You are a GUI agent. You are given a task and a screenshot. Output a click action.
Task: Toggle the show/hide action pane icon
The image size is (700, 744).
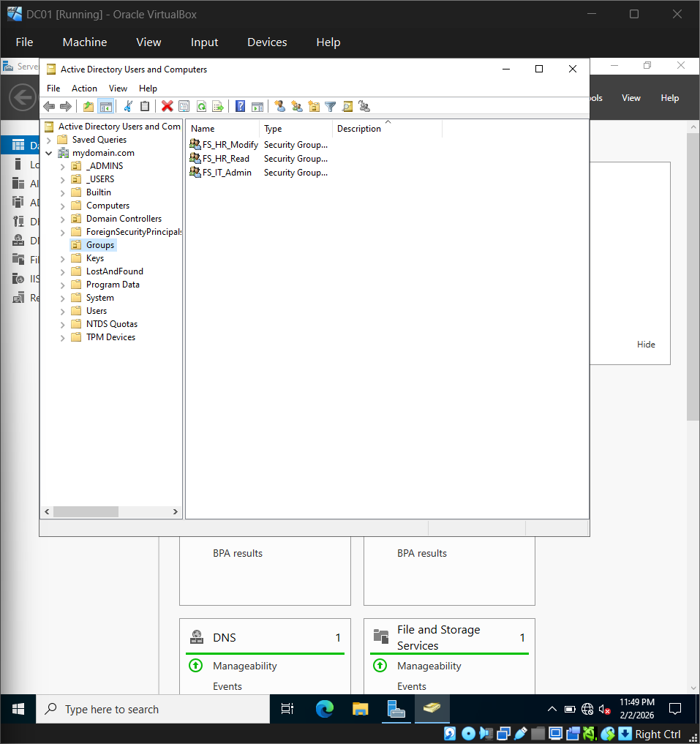point(257,106)
